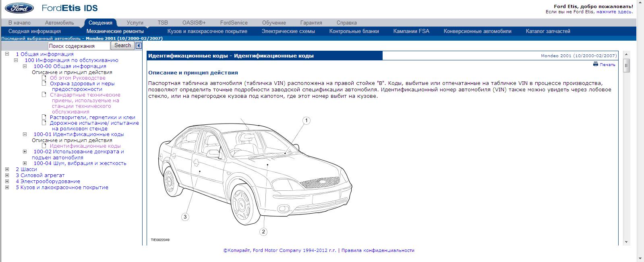Open document icon for Охрана здоровья
The width and height of the screenshot is (644, 262).
pos(44,83)
